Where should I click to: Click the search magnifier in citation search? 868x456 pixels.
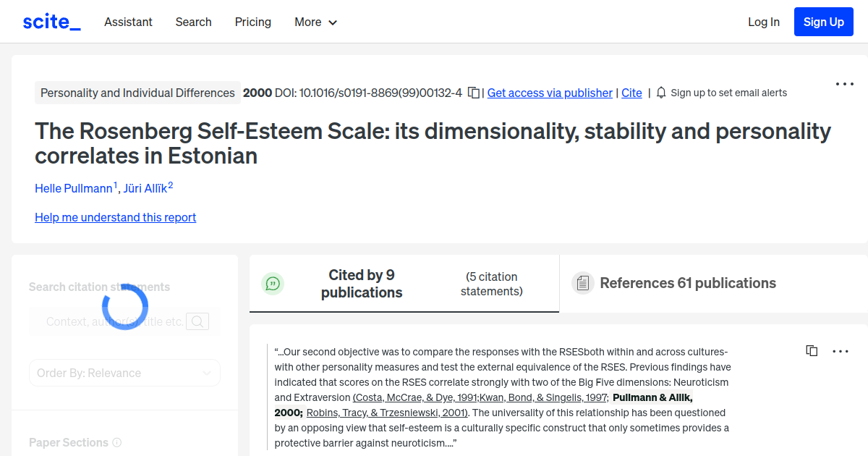pyautogui.click(x=197, y=321)
